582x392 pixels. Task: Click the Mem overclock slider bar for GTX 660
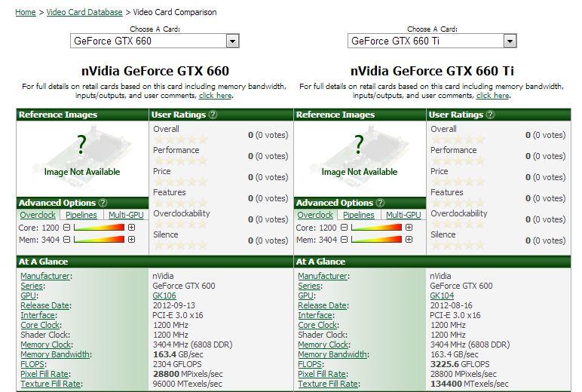click(99, 240)
